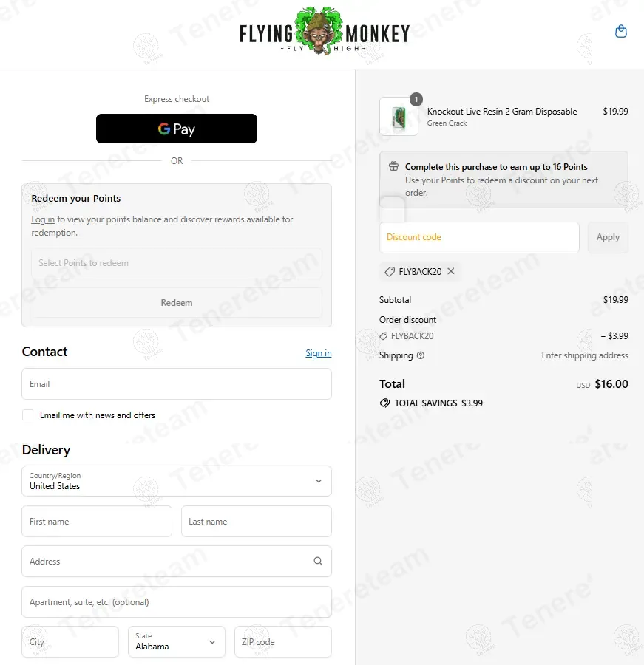This screenshot has width=644, height=665.
Task: Click Log in to view points
Action: point(43,219)
